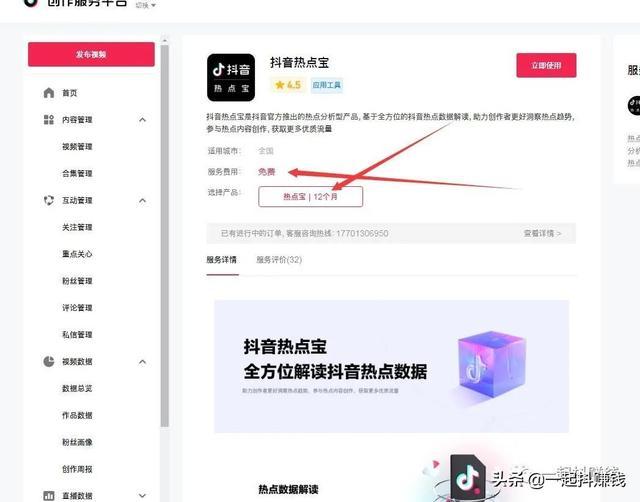Click the 抖音热点宝 app logo

point(231,78)
